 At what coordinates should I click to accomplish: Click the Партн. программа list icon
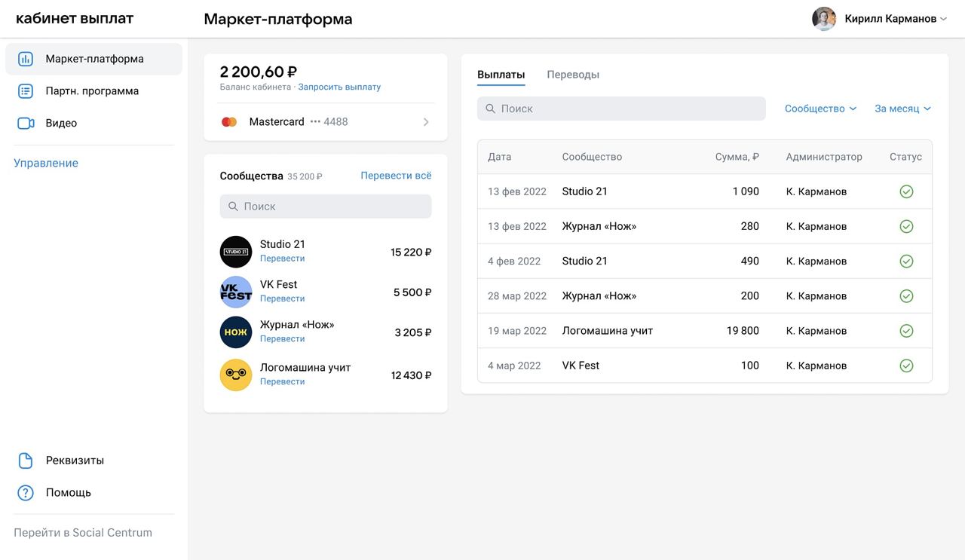tap(26, 91)
